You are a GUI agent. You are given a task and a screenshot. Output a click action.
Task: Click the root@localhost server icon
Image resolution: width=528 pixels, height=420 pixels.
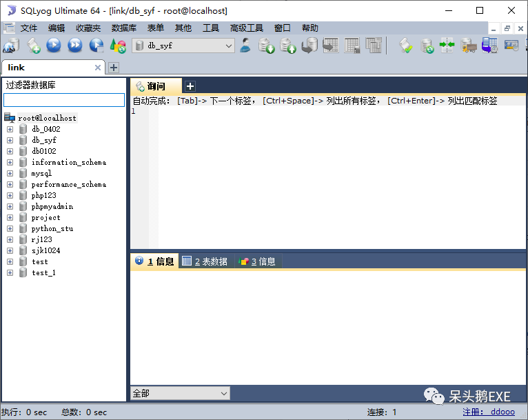coord(10,117)
